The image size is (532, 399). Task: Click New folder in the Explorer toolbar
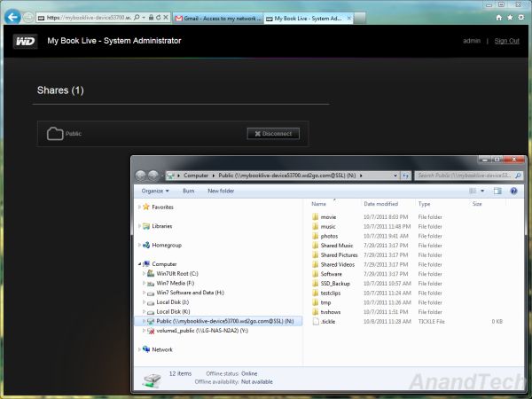221,191
